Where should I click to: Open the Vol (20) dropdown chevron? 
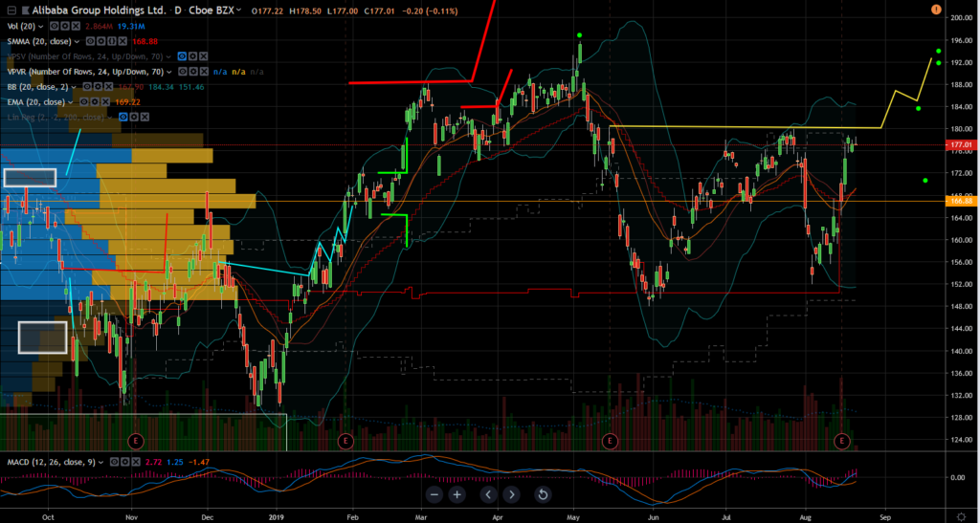pyautogui.click(x=40, y=26)
